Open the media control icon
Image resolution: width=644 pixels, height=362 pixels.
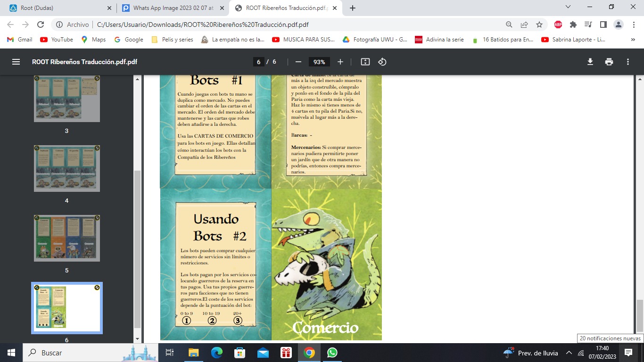tap(588, 25)
